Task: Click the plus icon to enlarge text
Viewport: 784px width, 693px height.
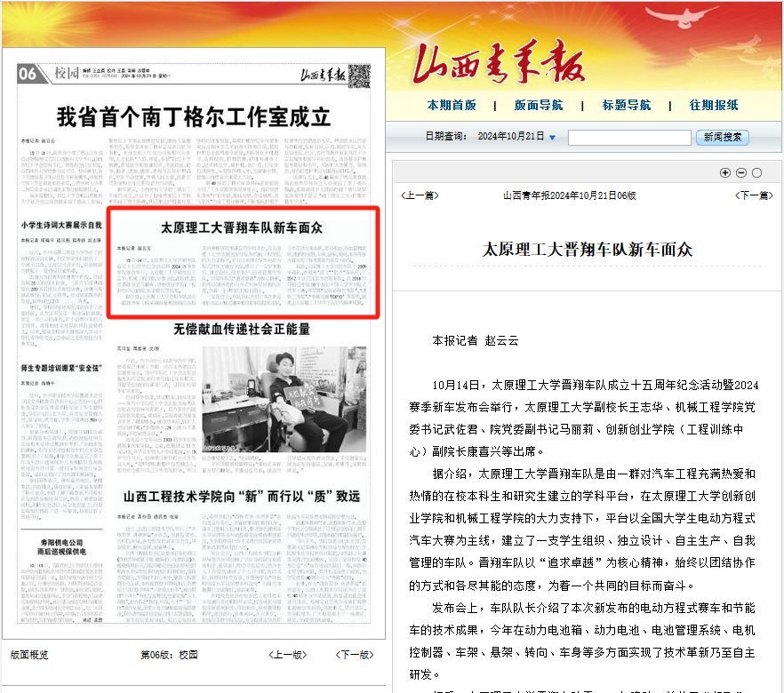Action: [724, 172]
